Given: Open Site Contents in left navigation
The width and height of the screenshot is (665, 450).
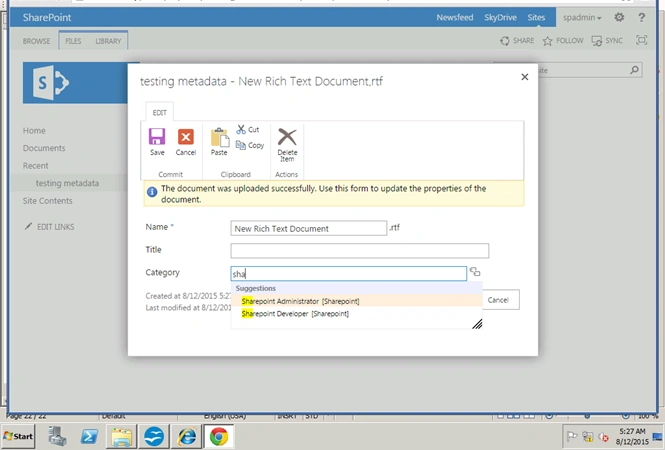Looking at the screenshot, I should [x=48, y=201].
